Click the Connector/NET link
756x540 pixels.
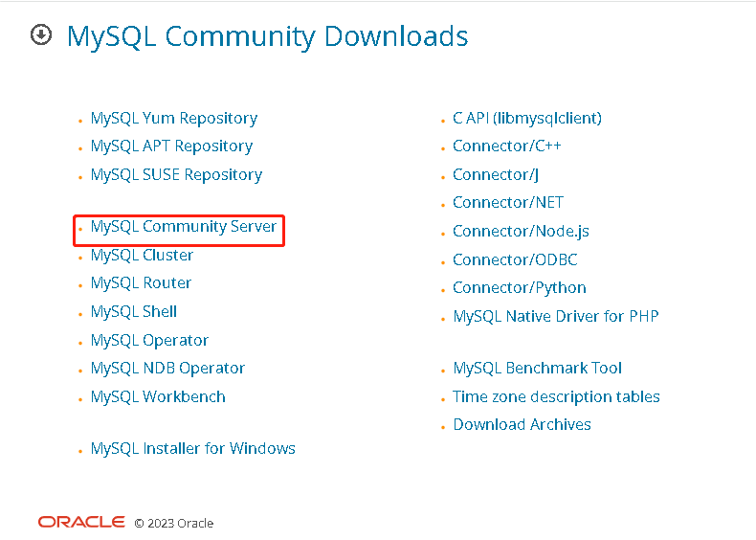pyautogui.click(x=507, y=203)
